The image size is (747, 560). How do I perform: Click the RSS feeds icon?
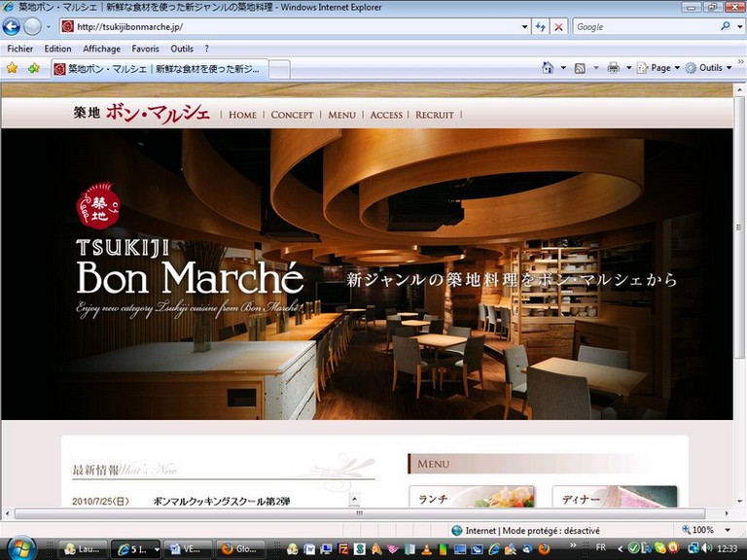click(x=580, y=68)
